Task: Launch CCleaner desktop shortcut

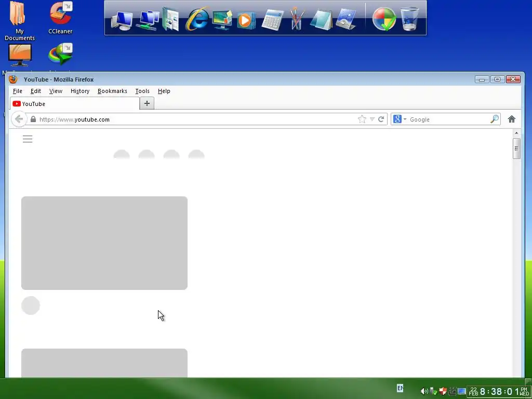Action: [x=60, y=18]
